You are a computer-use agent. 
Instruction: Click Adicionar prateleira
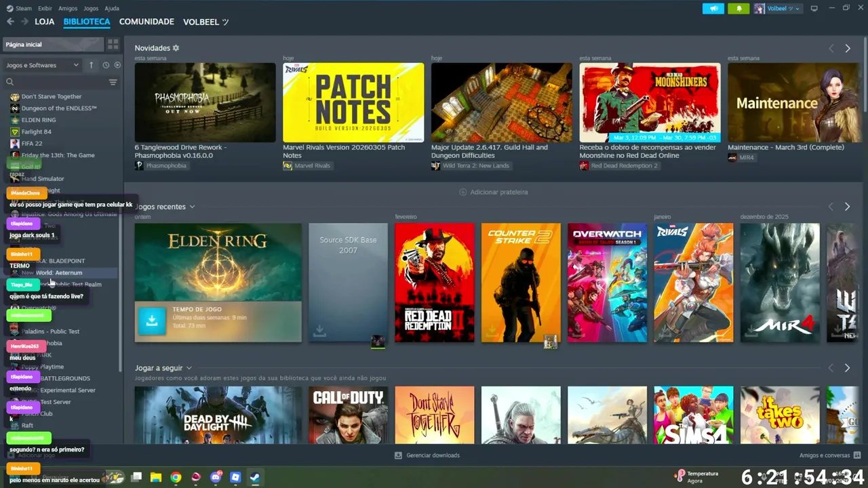[x=493, y=192]
